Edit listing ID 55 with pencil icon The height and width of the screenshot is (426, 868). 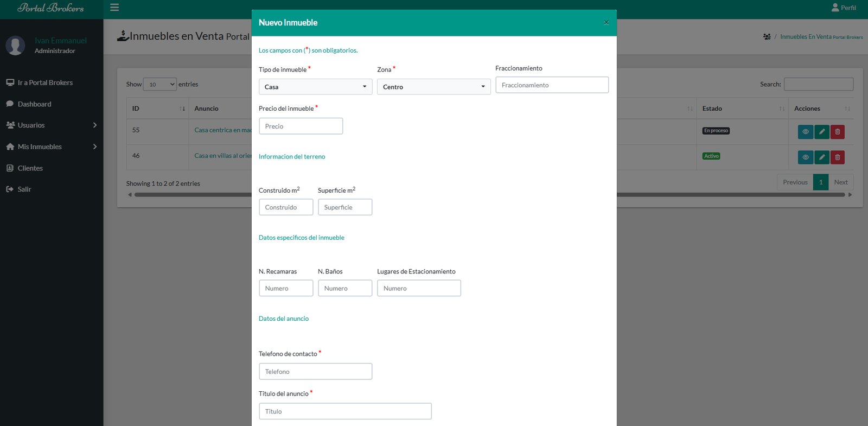822,132
